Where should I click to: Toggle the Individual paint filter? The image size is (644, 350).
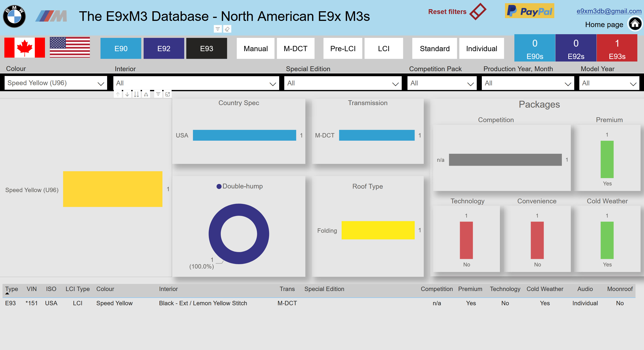pos(482,48)
